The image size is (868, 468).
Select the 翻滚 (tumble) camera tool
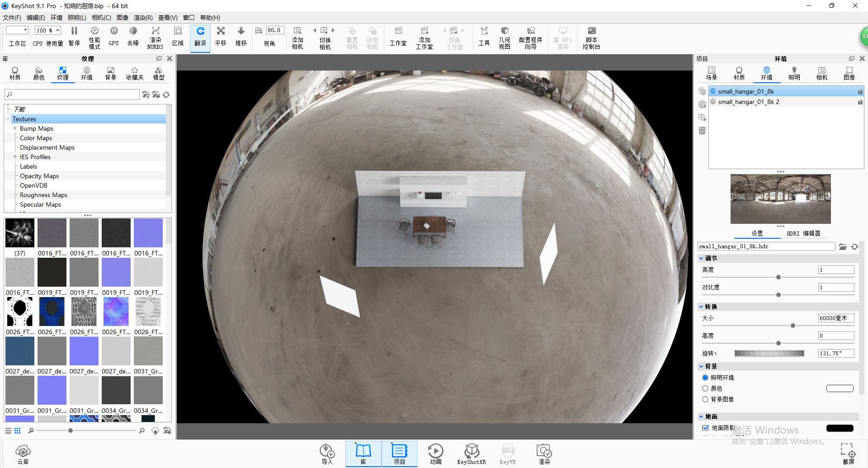(x=200, y=38)
